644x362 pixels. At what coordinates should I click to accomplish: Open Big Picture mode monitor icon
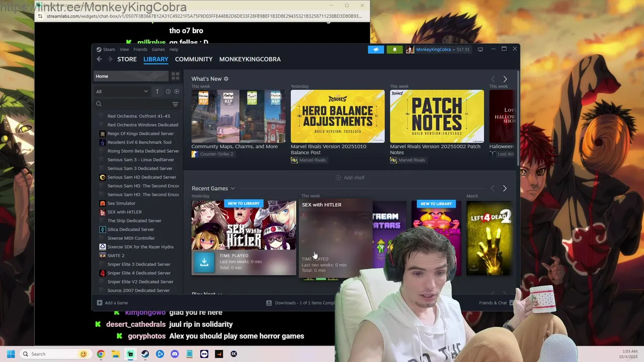coord(480,49)
